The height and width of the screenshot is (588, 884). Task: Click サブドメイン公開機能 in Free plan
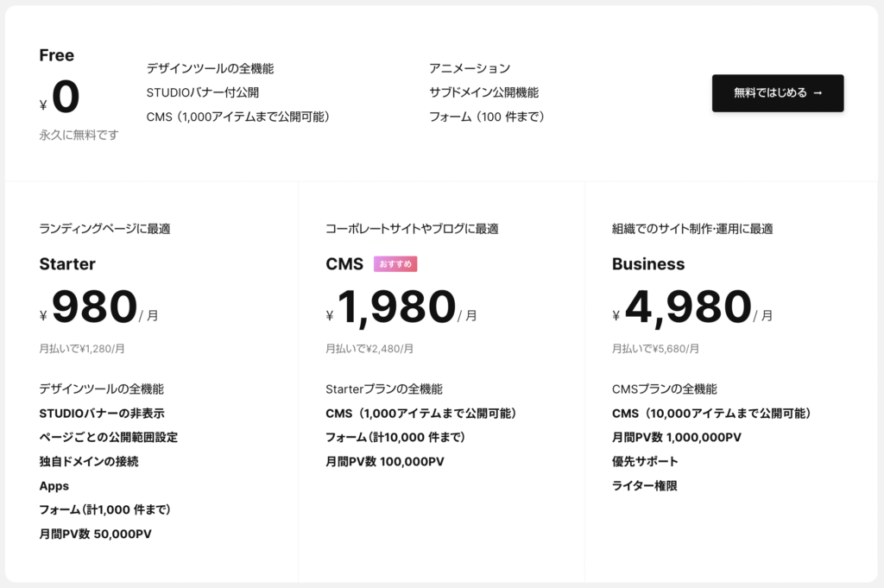(x=483, y=92)
